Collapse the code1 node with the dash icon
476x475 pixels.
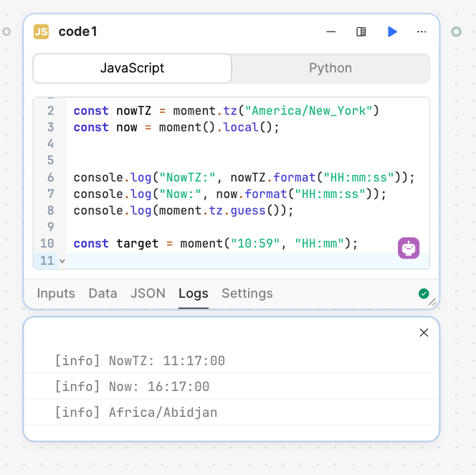[331, 32]
